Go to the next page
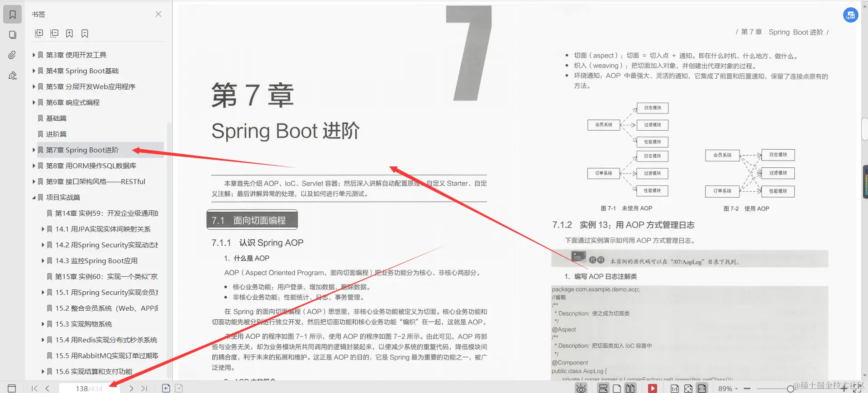The width and height of the screenshot is (868, 393). pyautogui.click(x=131, y=388)
